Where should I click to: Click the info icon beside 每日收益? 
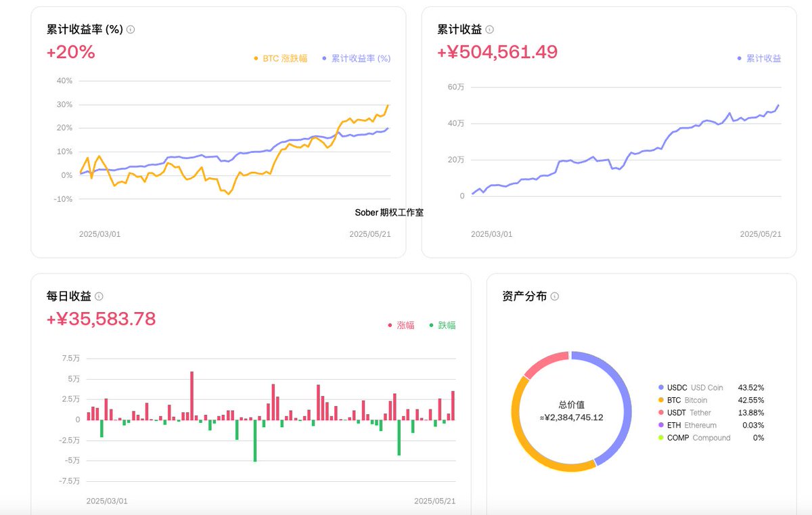pos(99,296)
